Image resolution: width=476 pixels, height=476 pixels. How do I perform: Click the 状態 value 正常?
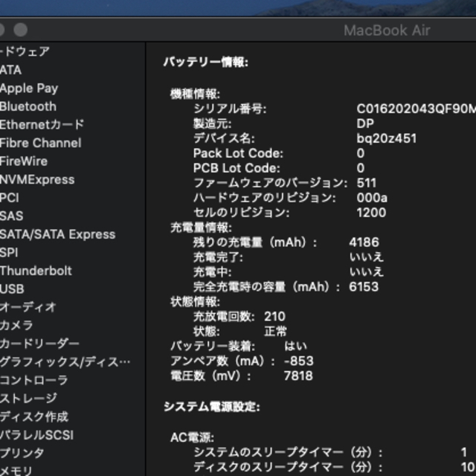click(275, 332)
